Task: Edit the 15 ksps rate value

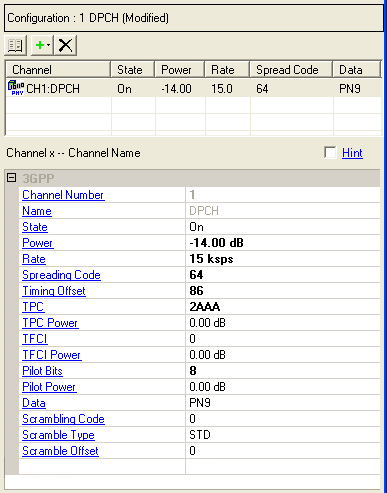Action: click(283, 259)
